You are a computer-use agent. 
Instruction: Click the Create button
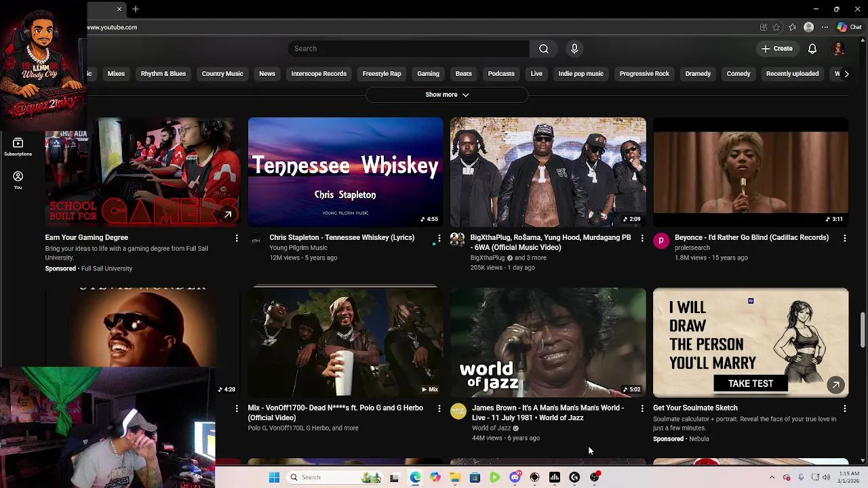776,49
